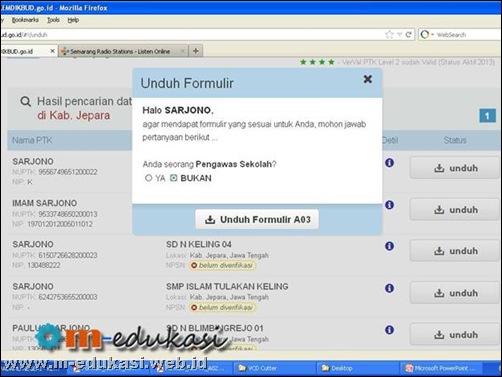Reload the page with refresh icon
Image resolution: width=502 pixels, height=377 pixels.
tap(409, 34)
